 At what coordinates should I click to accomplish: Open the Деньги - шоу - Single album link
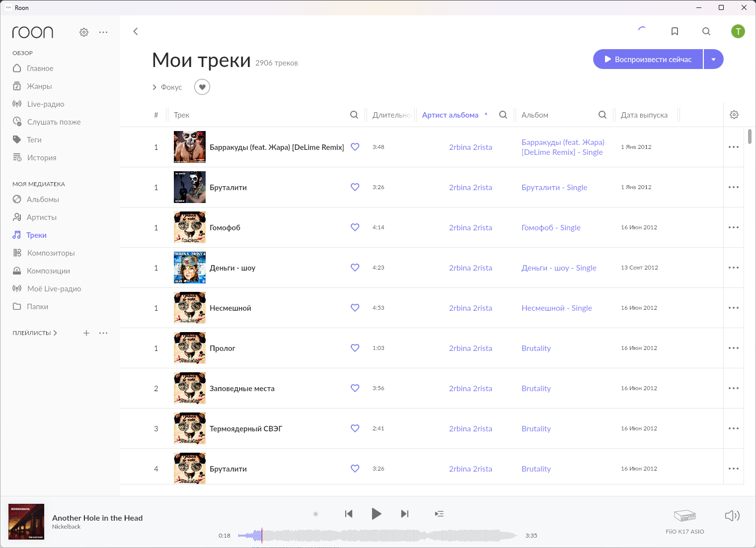pos(559,268)
